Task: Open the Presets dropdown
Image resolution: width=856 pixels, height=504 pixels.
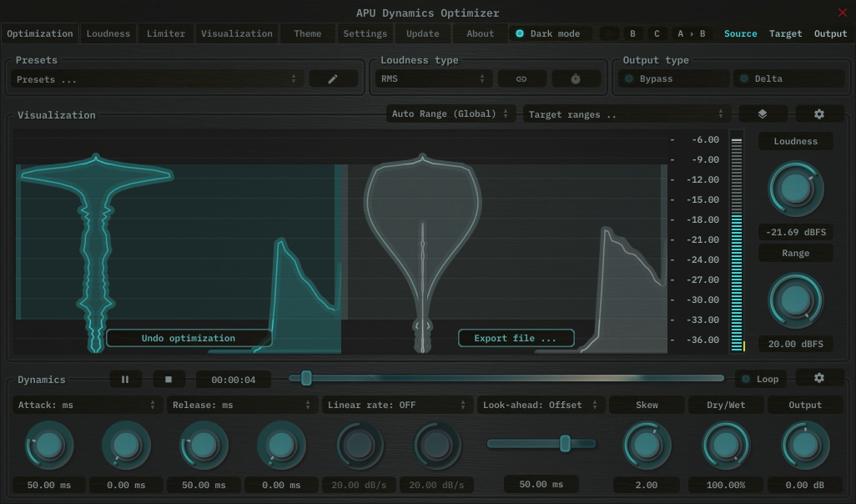Action: [157, 79]
